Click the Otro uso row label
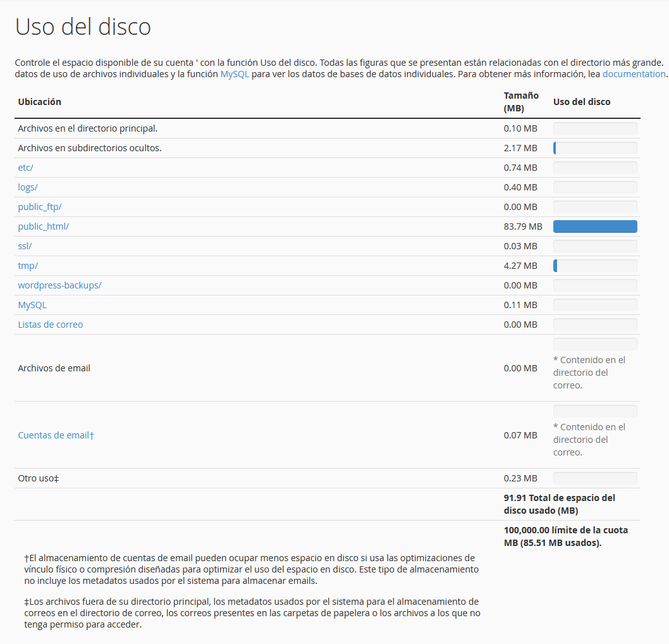669x644 pixels. coord(39,478)
